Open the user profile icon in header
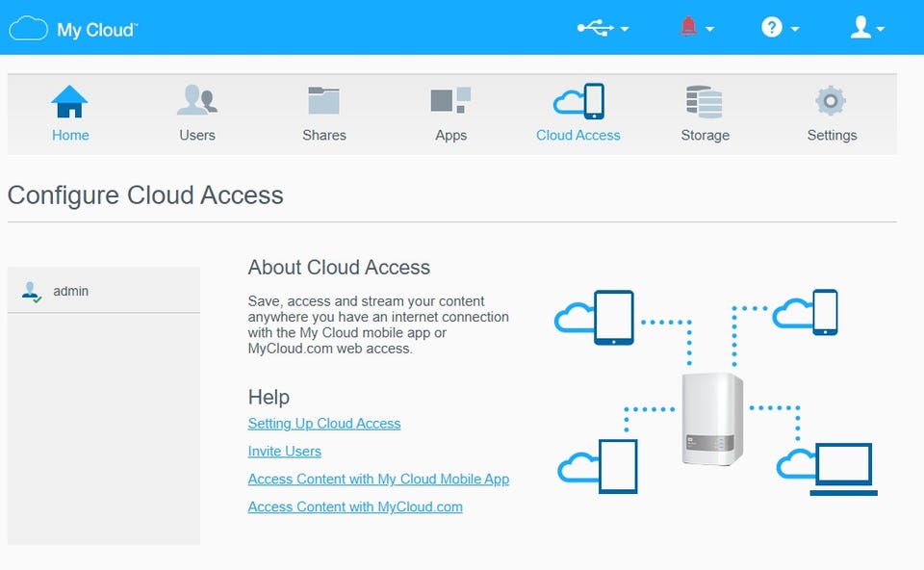This screenshot has height=570, width=924. (x=860, y=27)
